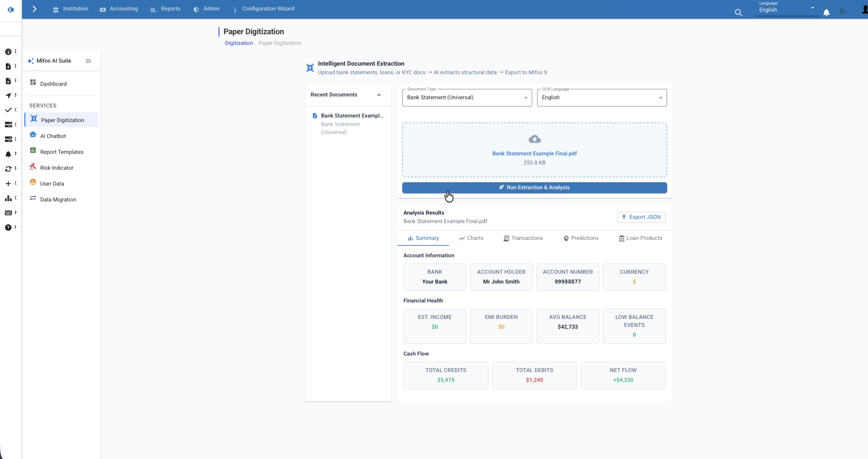Open the Document Type dropdown
This screenshot has width=868, height=459.
(x=467, y=98)
